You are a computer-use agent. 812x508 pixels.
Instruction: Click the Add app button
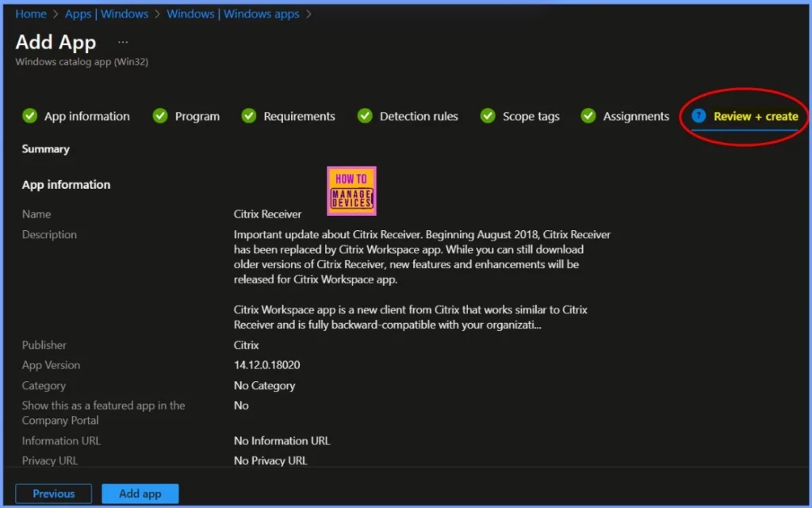(x=140, y=494)
